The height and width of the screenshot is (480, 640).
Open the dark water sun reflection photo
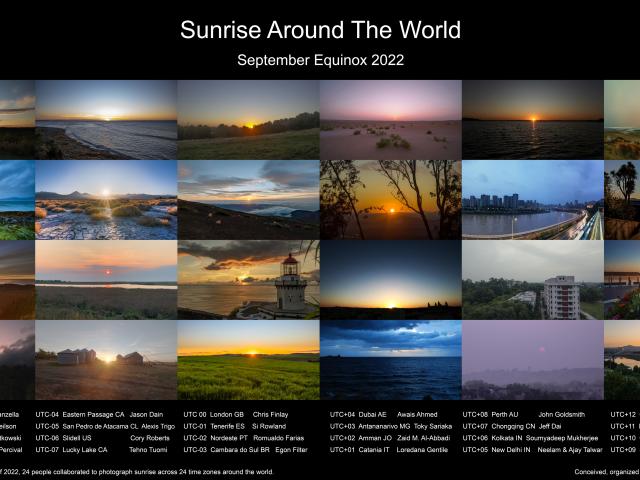point(533,120)
